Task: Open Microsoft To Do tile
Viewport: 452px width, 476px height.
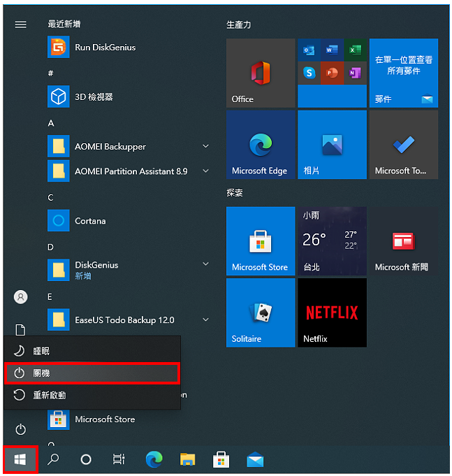Action: tap(404, 145)
